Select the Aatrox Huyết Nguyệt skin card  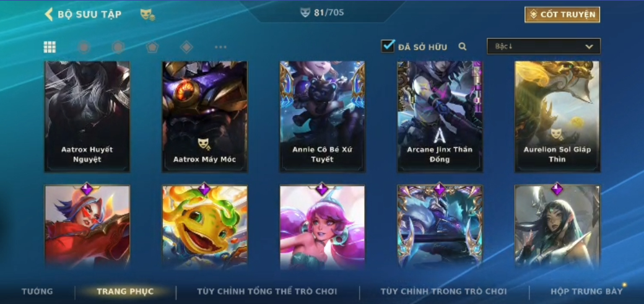[x=87, y=116]
